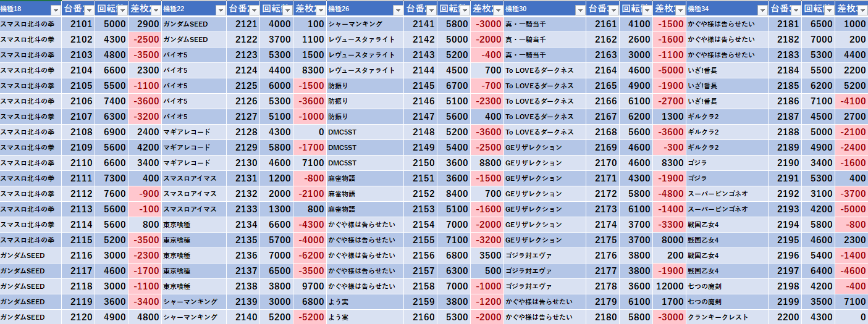Click the -4800 value in row 2172
The image size is (868, 324).
coord(669,194)
